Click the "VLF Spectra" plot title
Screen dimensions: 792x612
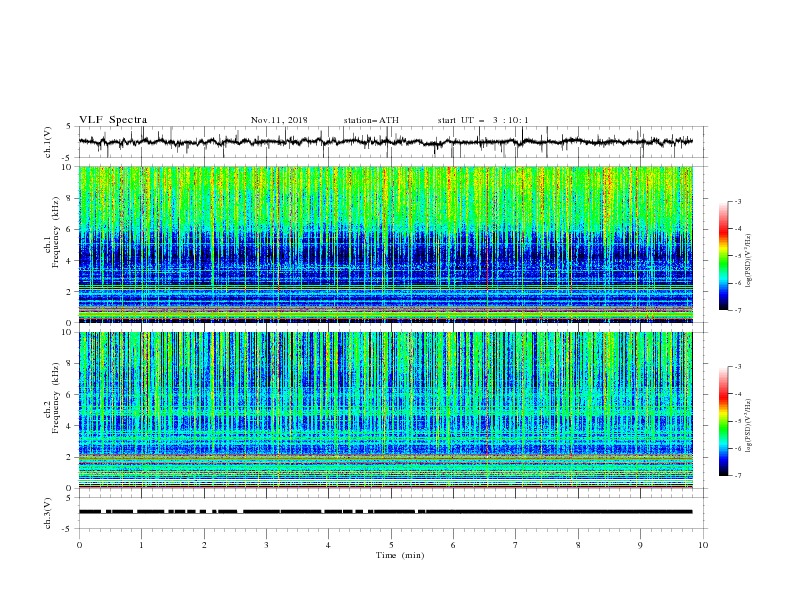click(113, 120)
